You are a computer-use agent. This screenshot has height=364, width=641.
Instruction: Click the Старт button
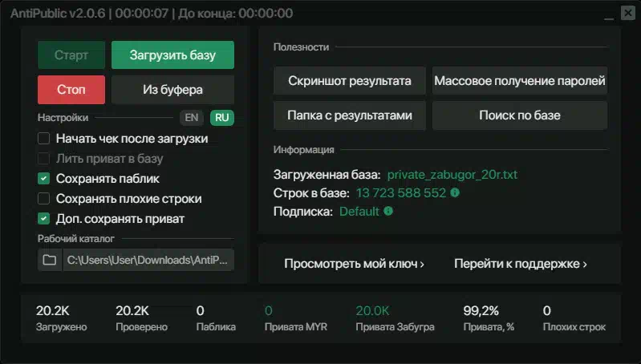click(x=71, y=55)
